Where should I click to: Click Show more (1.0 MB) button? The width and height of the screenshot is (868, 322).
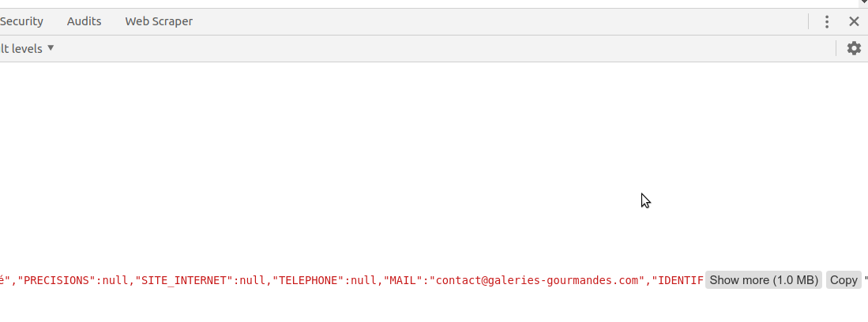point(764,280)
